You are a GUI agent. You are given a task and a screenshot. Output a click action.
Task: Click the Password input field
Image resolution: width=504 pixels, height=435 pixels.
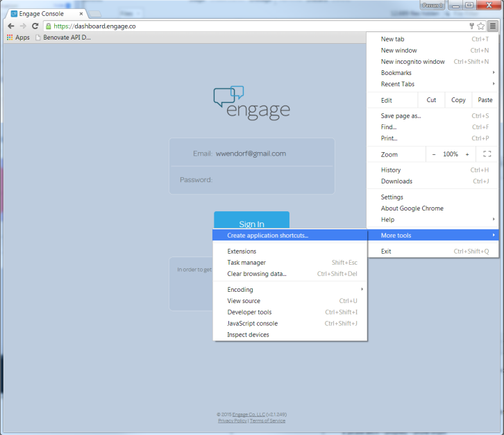coord(252,180)
